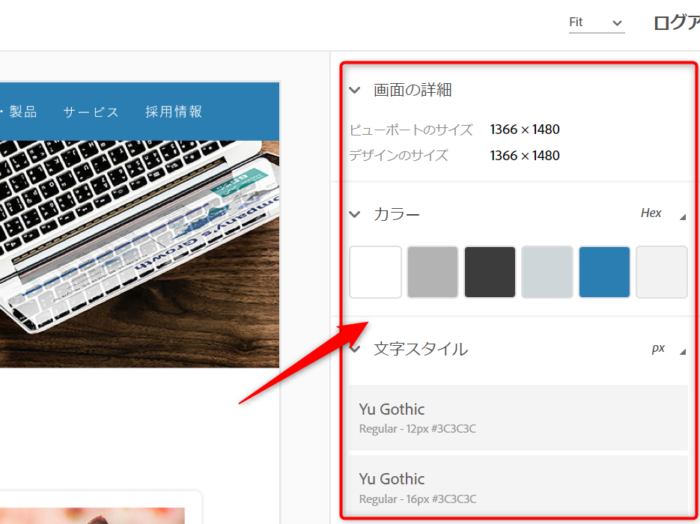Open the Fit zoom dropdown
The width and height of the screenshot is (700, 524).
click(x=596, y=22)
